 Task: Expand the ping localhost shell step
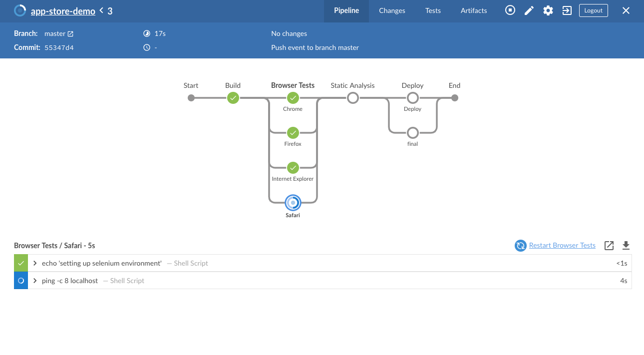[x=34, y=280]
